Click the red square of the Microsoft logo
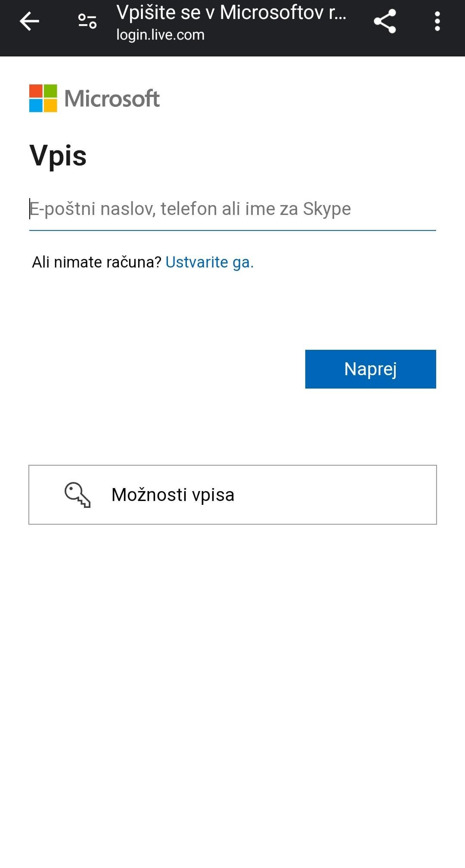Viewport: 465px width, 868px height. pyautogui.click(x=36, y=91)
